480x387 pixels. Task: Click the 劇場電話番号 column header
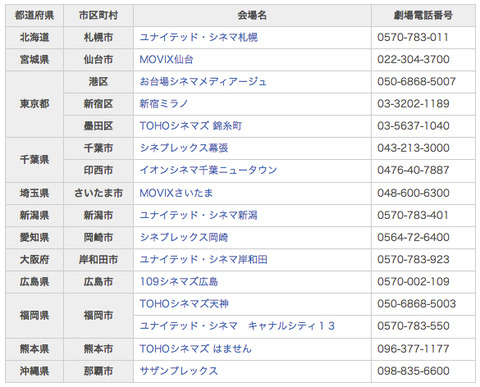click(x=423, y=15)
